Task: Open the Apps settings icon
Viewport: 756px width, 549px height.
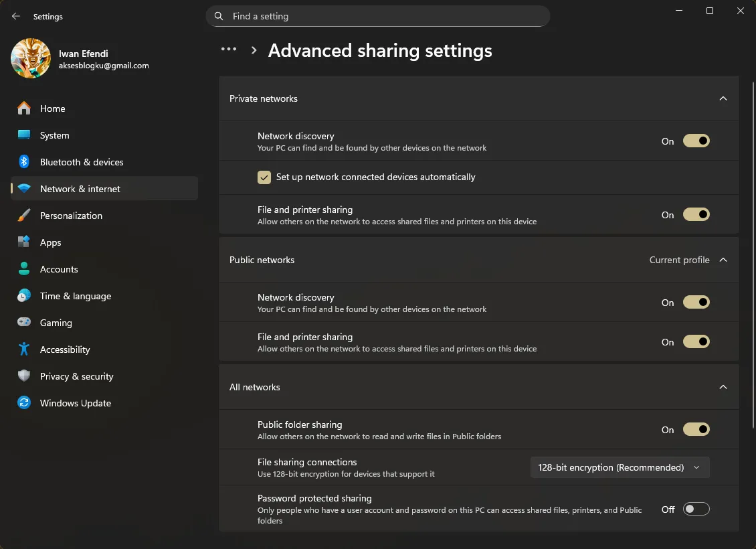Action: [x=23, y=242]
